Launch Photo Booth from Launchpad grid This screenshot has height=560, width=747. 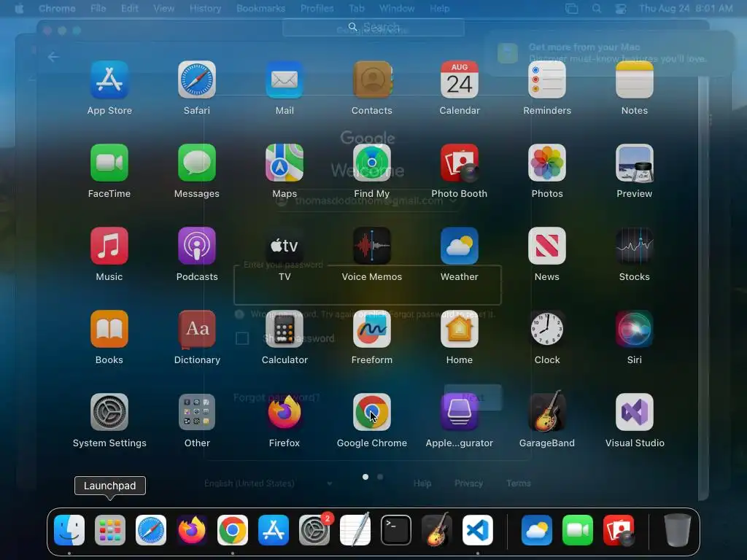(460, 163)
